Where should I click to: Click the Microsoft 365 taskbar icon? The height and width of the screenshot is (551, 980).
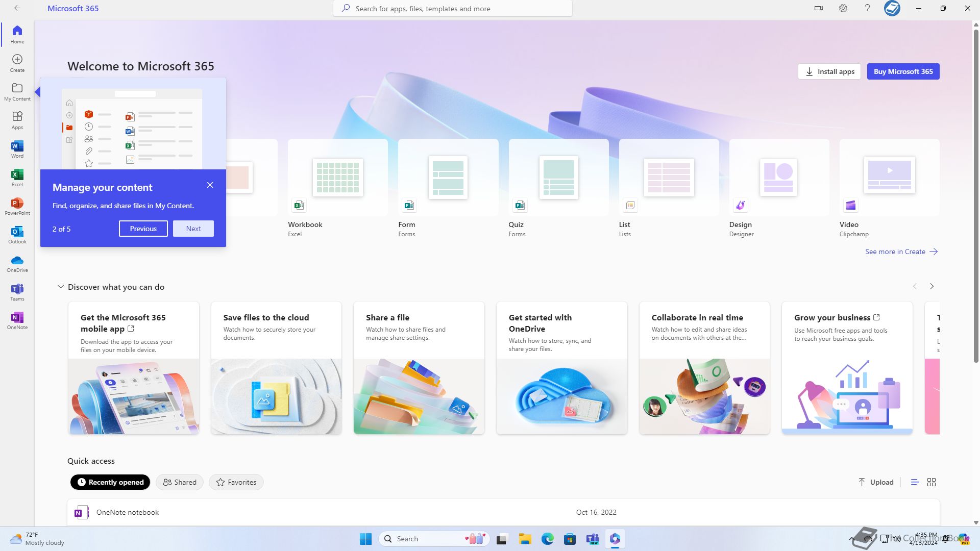click(x=615, y=539)
